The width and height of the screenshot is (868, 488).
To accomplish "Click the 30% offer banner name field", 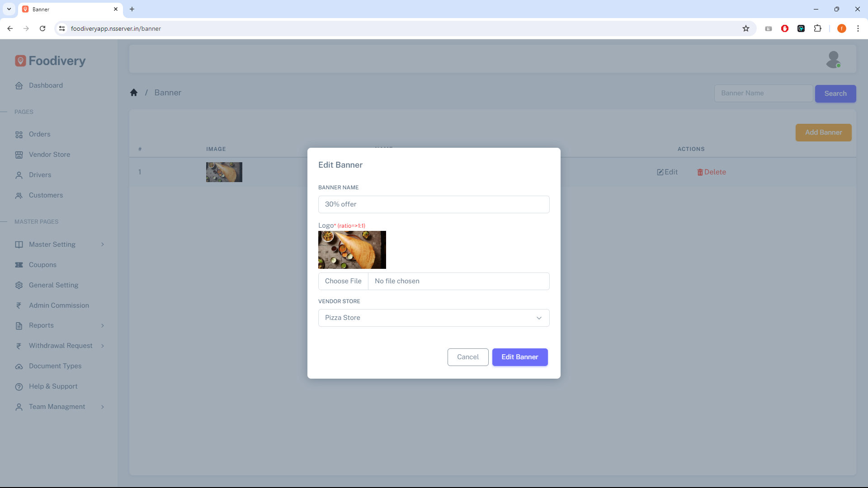I will coord(434,204).
